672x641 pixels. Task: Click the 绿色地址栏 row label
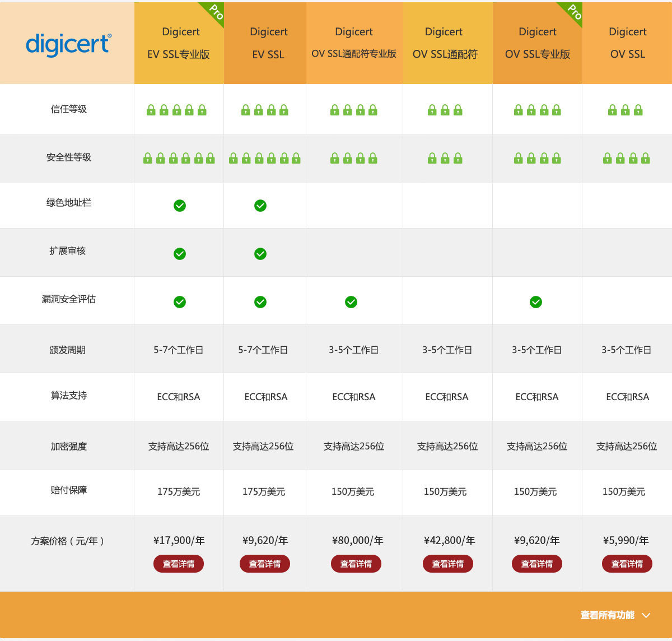pos(69,203)
